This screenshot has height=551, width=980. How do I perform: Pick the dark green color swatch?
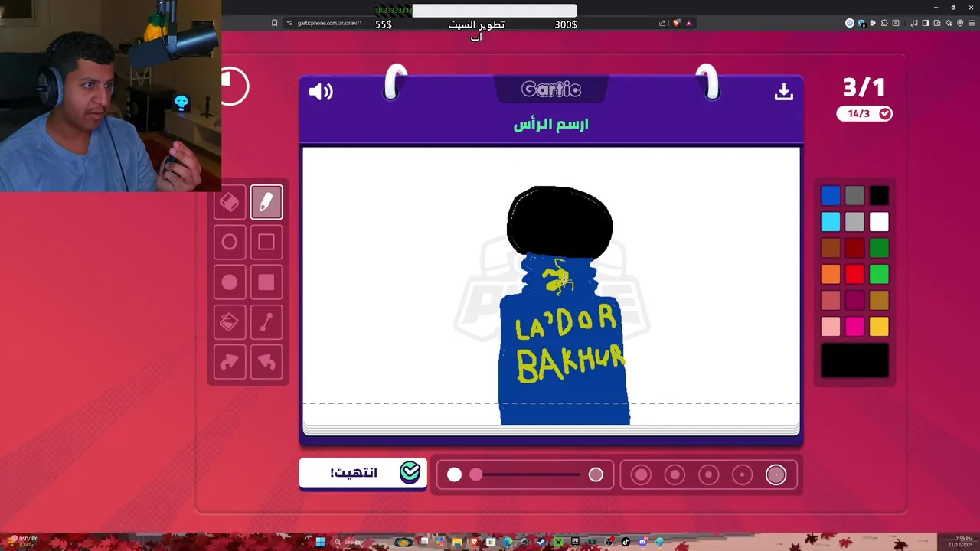[879, 248]
